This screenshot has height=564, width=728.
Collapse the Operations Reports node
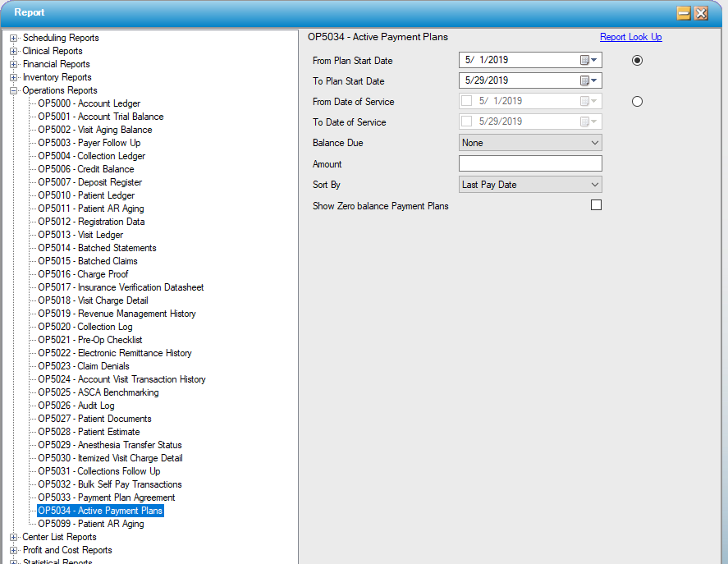point(14,90)
